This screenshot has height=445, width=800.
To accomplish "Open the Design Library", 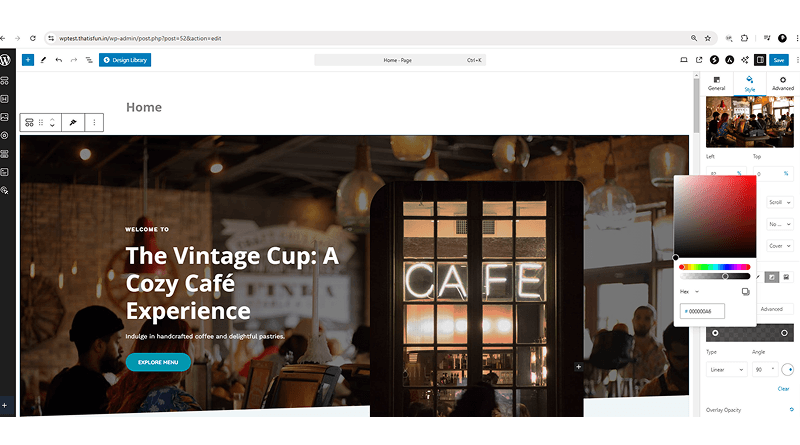I will (x=125, y=60).
